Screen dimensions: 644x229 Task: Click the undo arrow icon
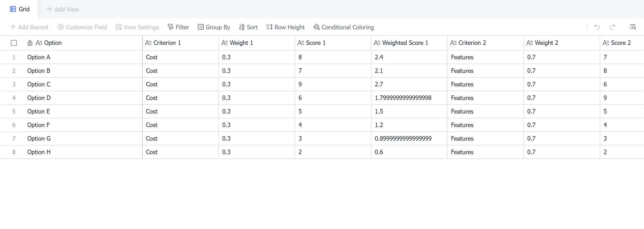tap(597, 27)
